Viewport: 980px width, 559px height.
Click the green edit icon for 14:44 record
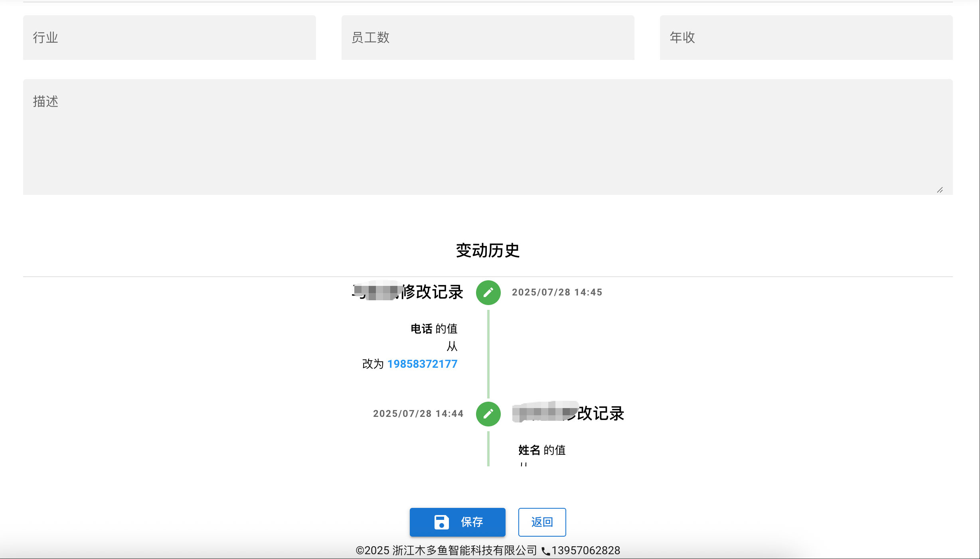pyautogui.click(x=488, y=414)
